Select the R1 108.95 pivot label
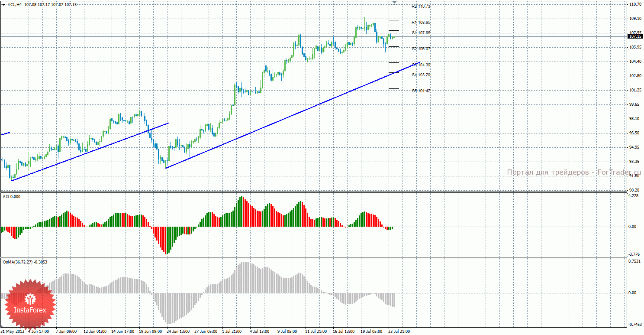Image resolution: width=644 pixels, height=335 pixels. pos(421,22)
